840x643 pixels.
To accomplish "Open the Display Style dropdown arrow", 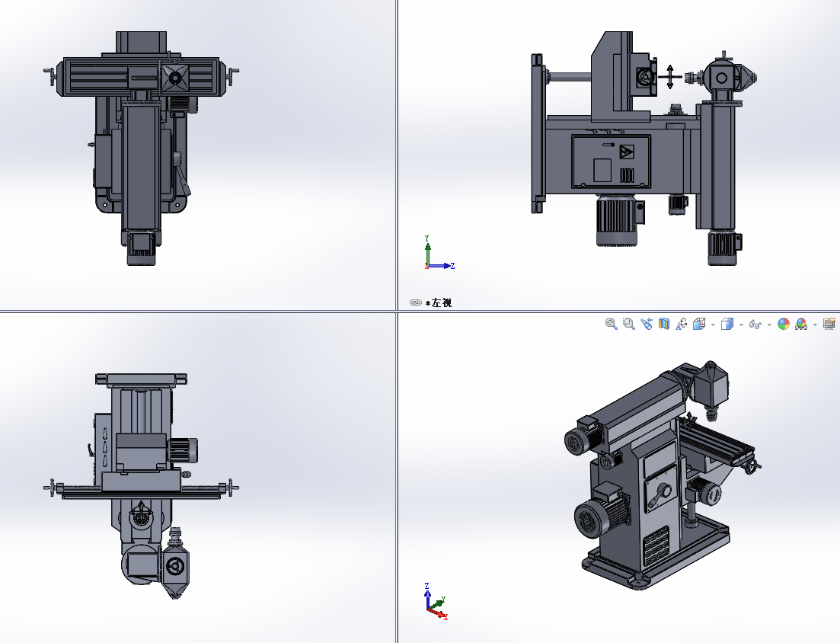I will 742,325.
